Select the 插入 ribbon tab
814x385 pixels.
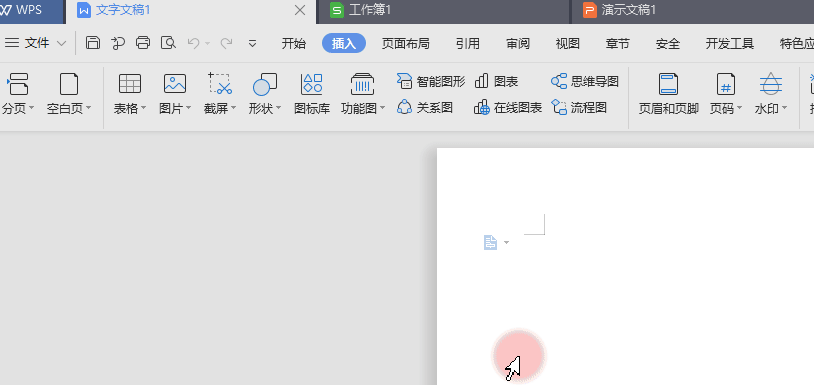click(x=344, y=44)
